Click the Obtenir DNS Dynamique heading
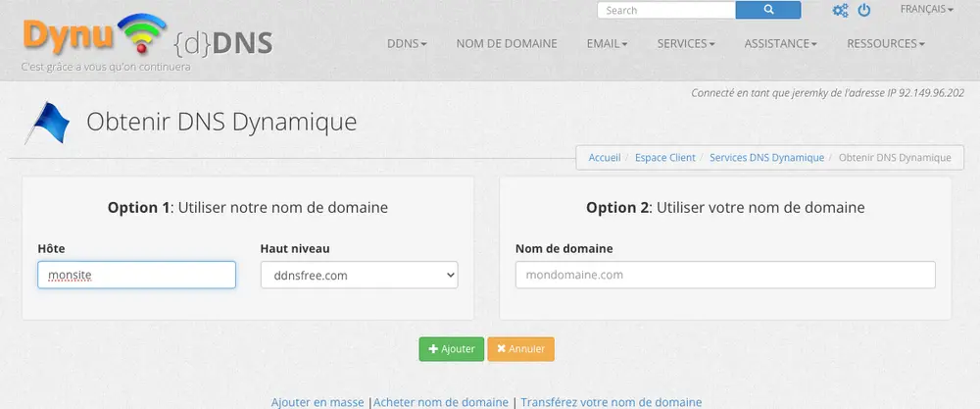This screenshot has height=409, width=980. pos(221,122)
